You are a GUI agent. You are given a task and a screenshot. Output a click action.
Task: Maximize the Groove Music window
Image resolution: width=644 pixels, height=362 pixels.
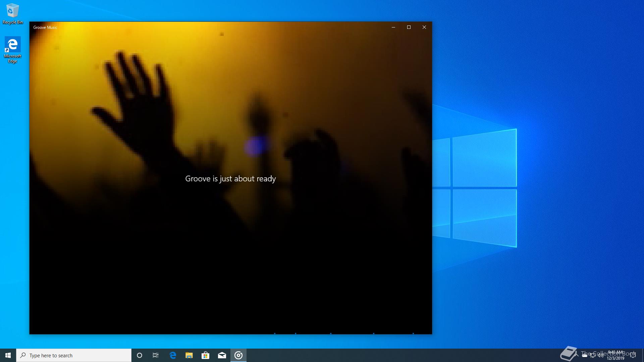(x=409, y=27)
